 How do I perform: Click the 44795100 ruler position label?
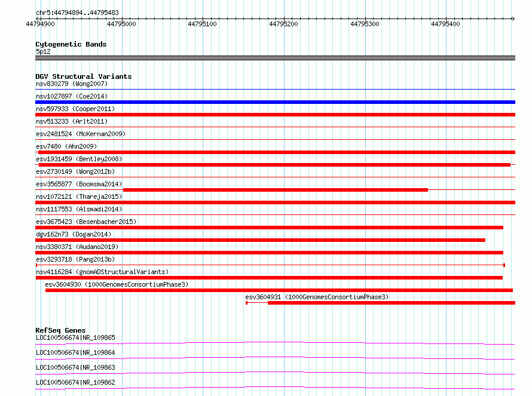202,24
